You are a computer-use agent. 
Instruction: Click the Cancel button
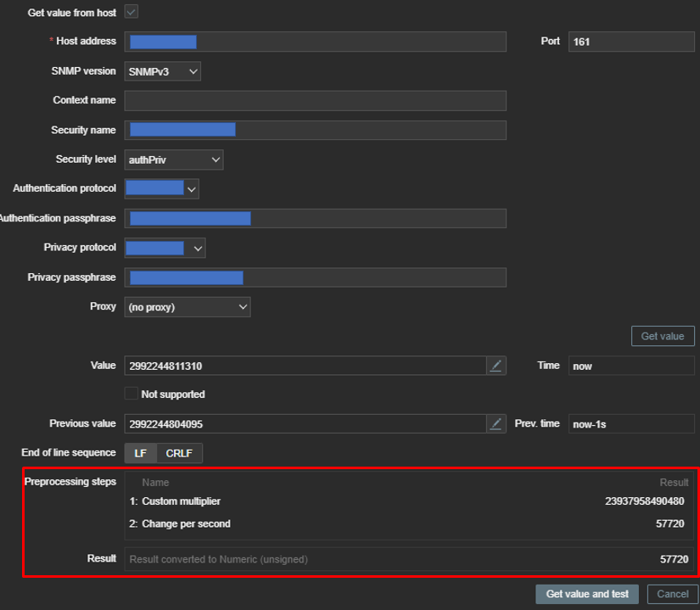coord(672,594)
